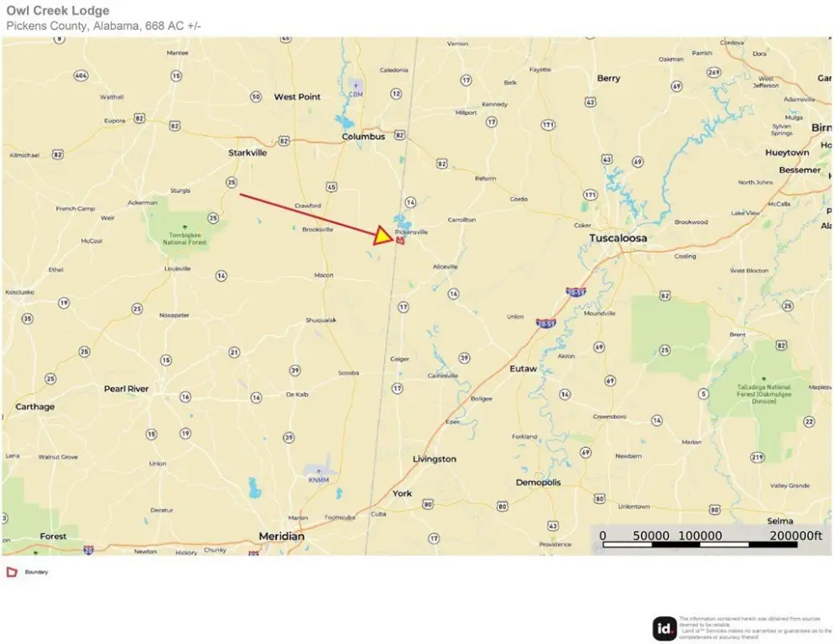
Task: Click the Meridian city label
Action: (x=281, y=536)
